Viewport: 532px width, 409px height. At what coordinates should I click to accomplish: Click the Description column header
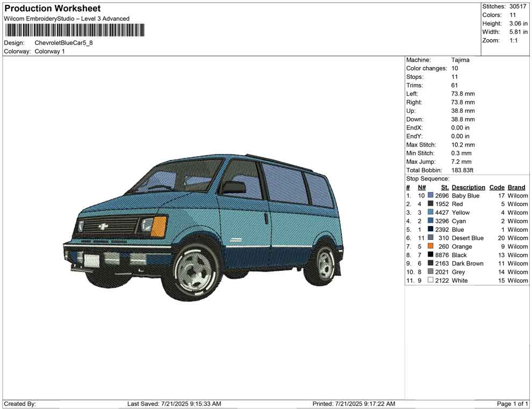[x=468, y=187]
